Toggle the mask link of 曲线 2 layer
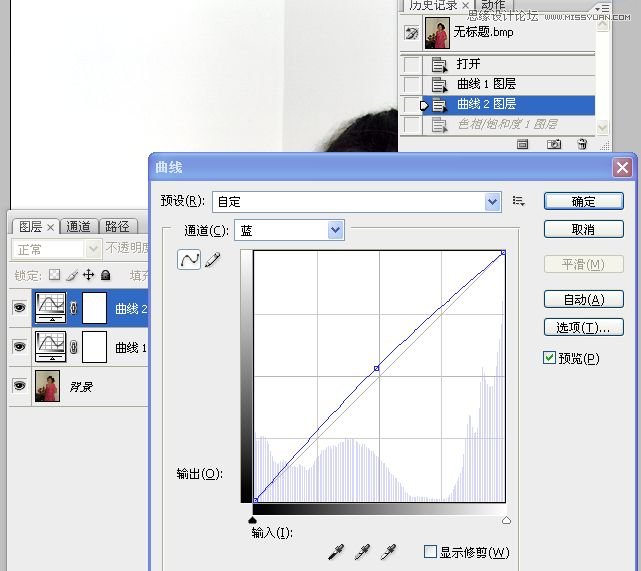The width and height of the screenshot is (641, 571). [x=74, y=308]
